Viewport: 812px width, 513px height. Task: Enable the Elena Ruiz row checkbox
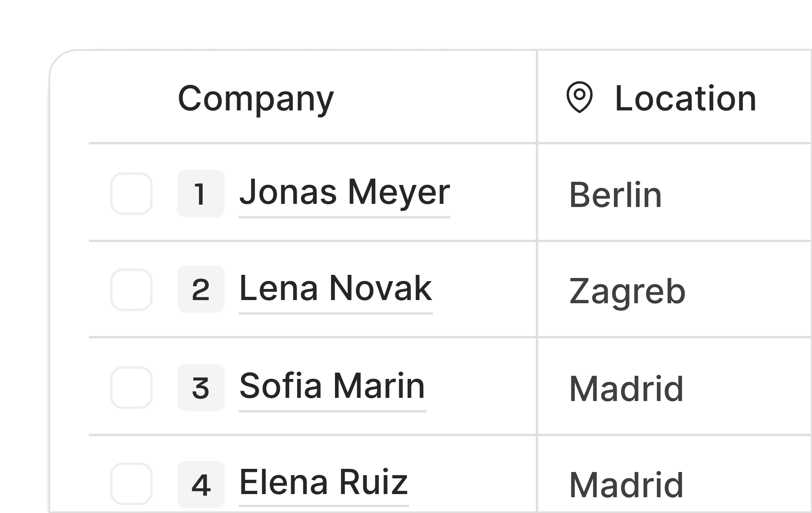tap(131, 484)
